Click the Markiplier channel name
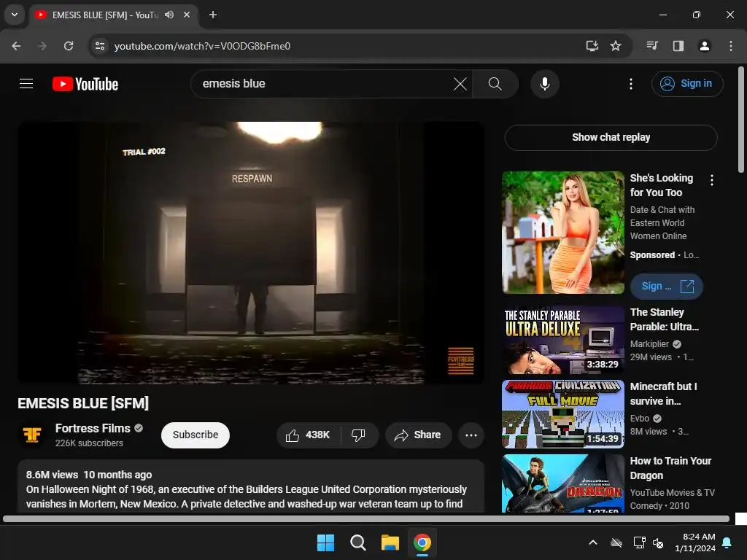The image size is (747, 560). [x=649, y=344]
